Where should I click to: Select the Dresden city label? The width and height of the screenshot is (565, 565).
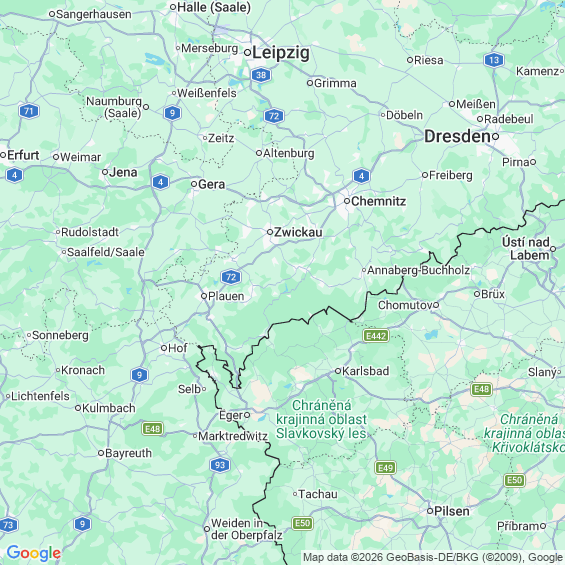pyautogui.click(x=457, y=137)
